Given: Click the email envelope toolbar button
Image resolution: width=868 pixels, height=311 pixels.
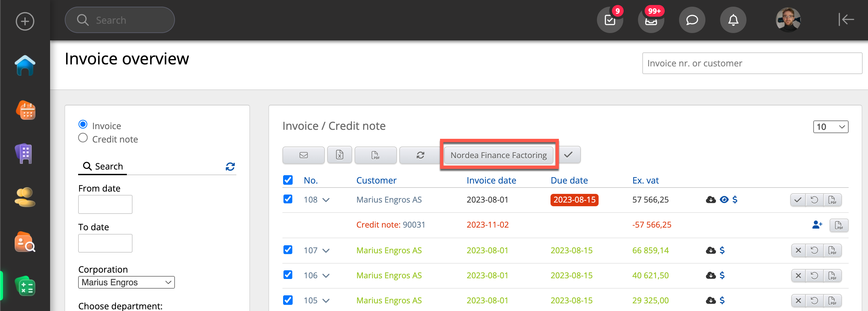Looking at the screenshot, I should tap(303, 155).
